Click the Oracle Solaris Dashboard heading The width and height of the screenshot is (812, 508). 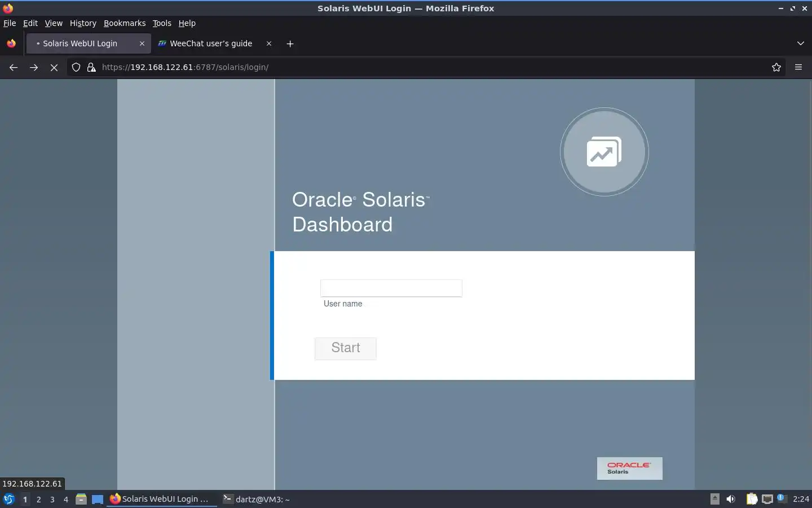[361, 212]
